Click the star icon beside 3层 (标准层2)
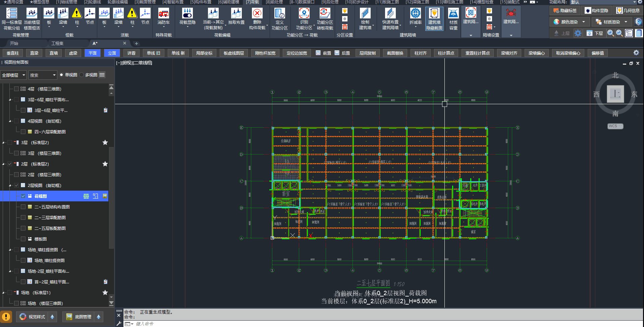The image size is (644, 327). [x=105, y=143]
